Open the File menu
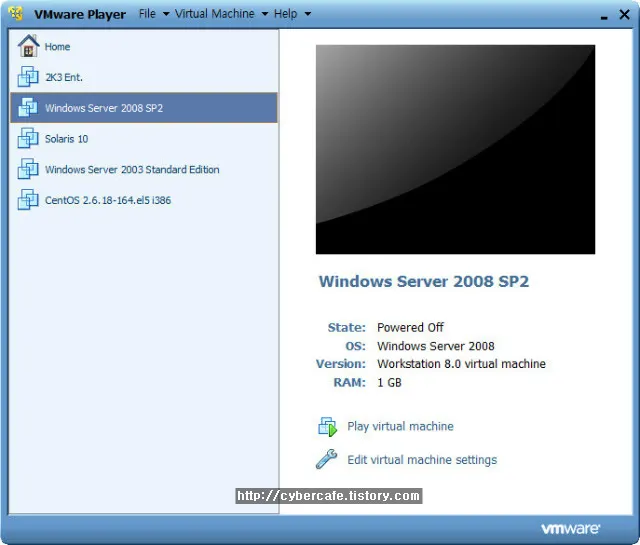Screen dimensions: 640x545 coord(147,13)
